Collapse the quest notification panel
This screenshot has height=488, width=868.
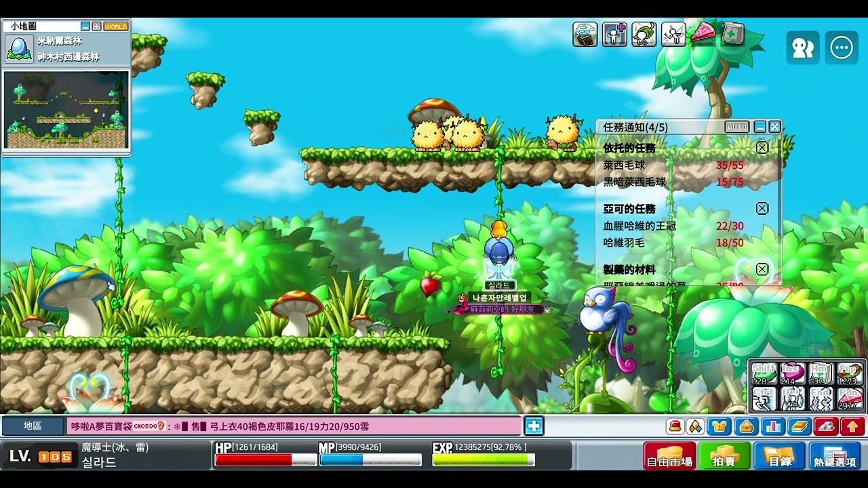760,127
